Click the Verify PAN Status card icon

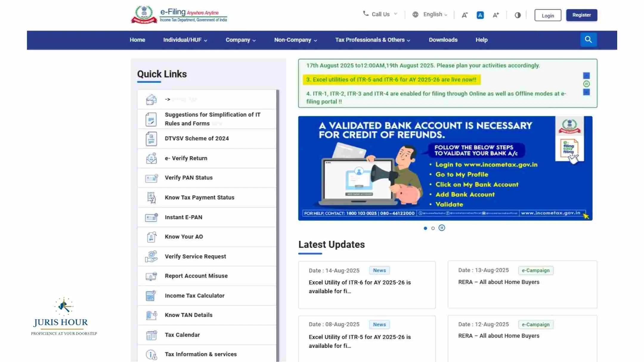point(151,178)
